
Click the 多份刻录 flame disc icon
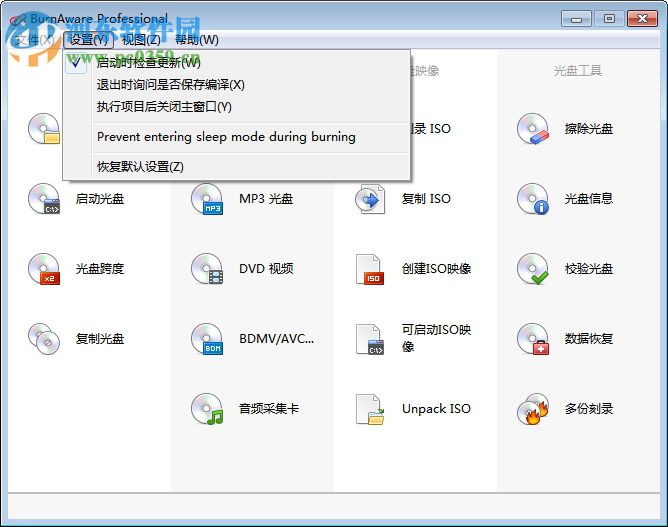tap(533, 409)
